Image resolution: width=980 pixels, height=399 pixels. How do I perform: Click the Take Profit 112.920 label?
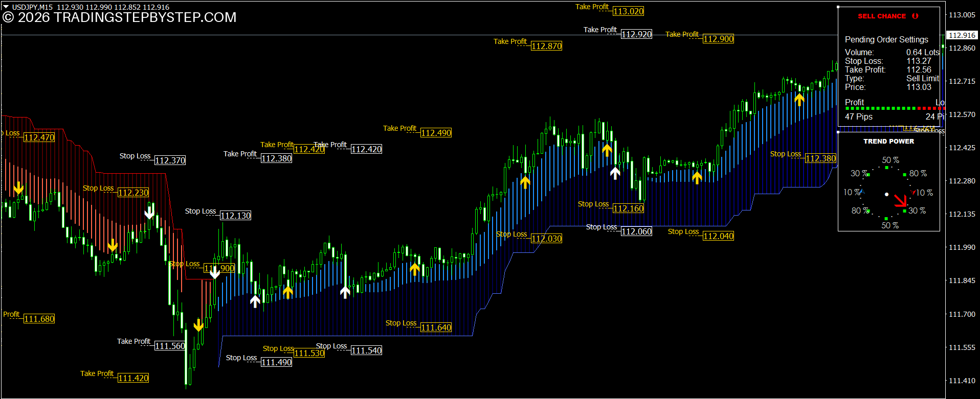point(618,32)
